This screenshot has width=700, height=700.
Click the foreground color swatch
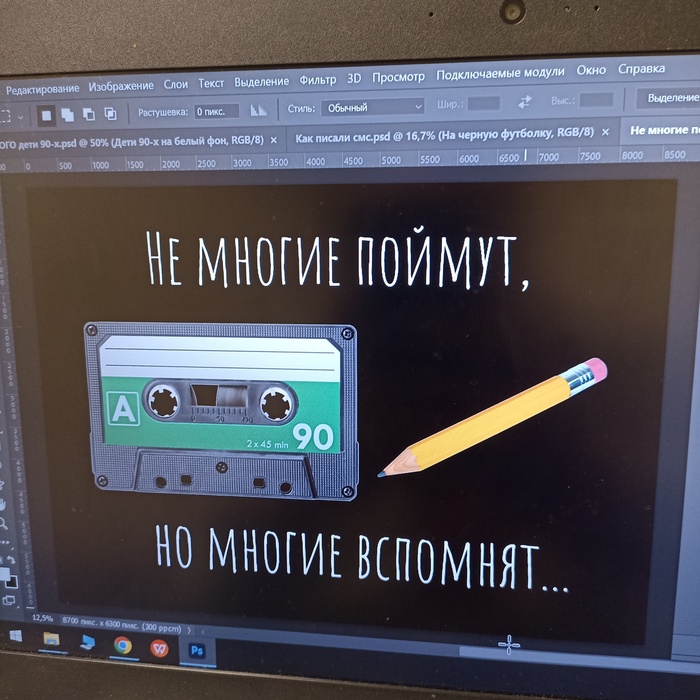(4, 574)
